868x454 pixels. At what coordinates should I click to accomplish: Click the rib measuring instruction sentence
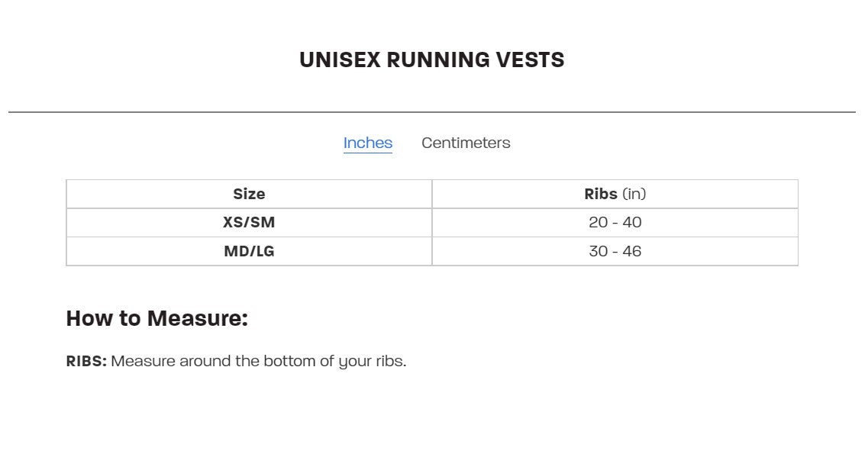258,361
